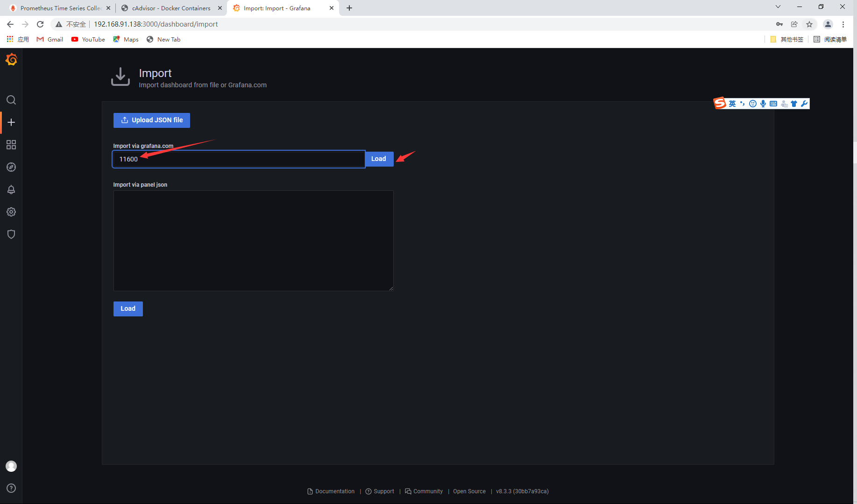Open the user profile avatar in sidebar
This screenshot has width=857, height=504.
pyautogui.click(x=11, y=466)
